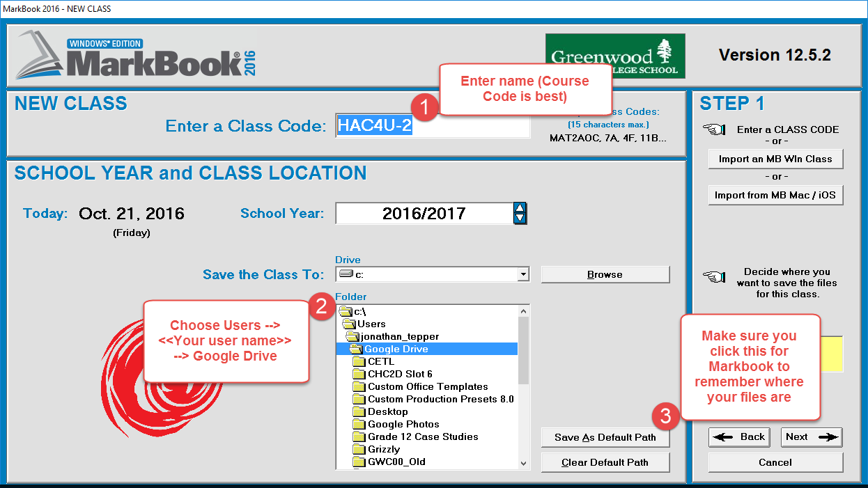Screen dimensions: 868x488
Task: Click the yellow box in Step 1 panel
Action: (x=833, y=354)
